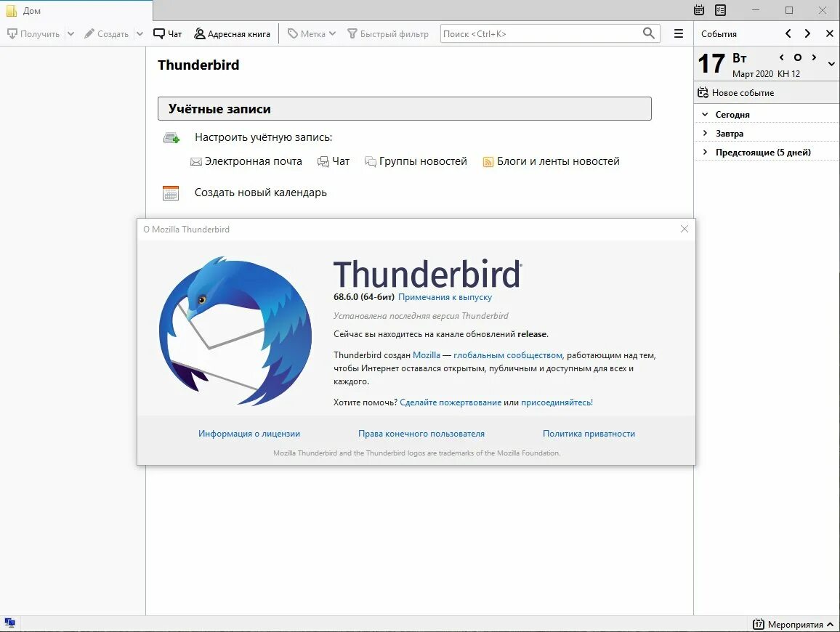Image resolution: width=840 pixels, height=632 pixels.
Task: Click the online status icon in status bar
Action: [9, 623]
